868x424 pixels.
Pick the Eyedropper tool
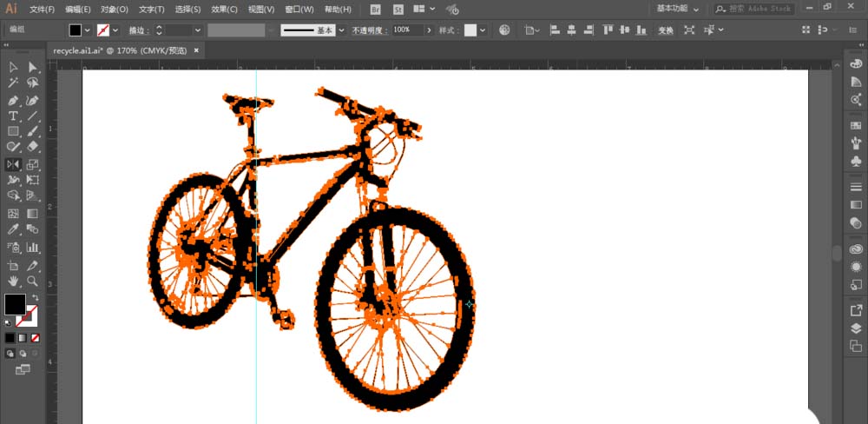click(x=13, y=229)
